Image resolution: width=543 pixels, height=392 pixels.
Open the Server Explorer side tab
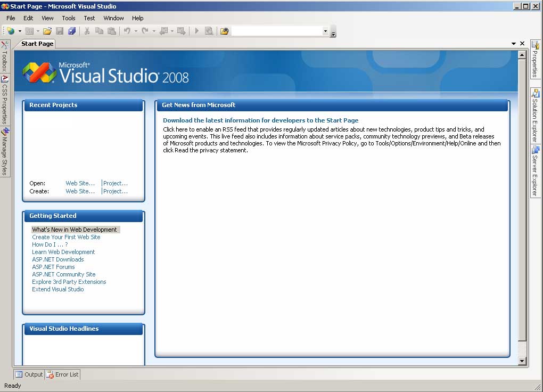tap(535, 171)
